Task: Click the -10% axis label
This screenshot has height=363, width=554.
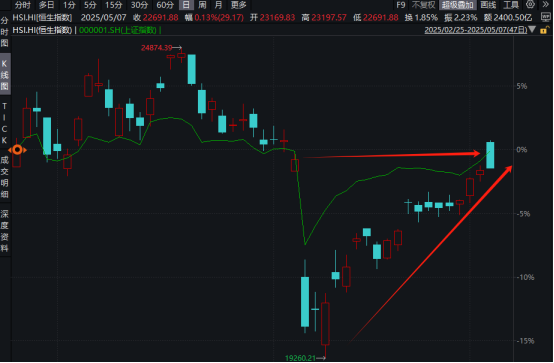Action: pos(525,277)
